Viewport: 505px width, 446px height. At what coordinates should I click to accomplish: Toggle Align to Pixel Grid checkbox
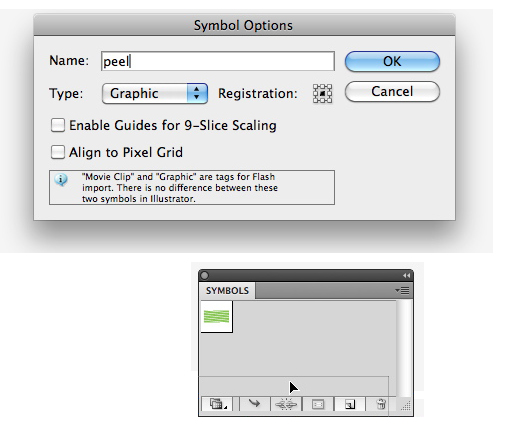point(58,152)
